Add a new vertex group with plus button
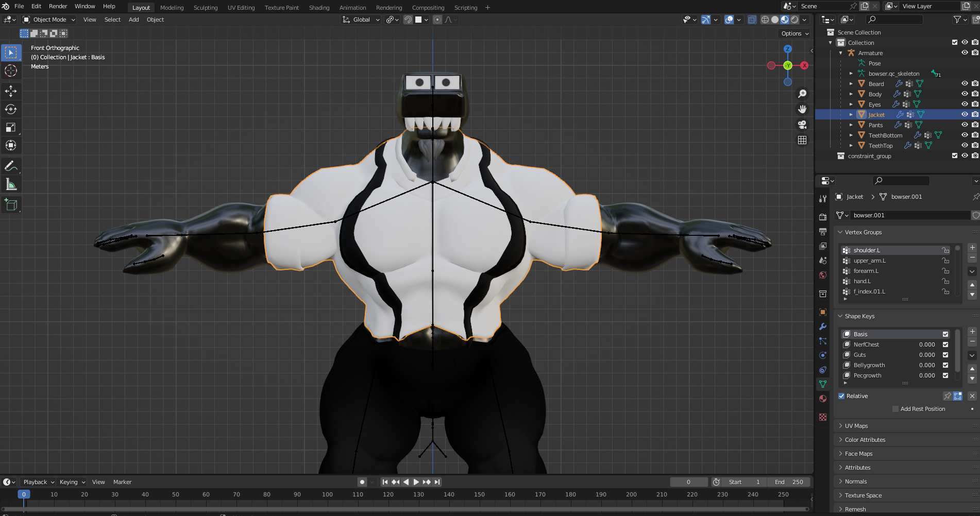The height and width of the screenshot is (516, 980). coord(972,248)
